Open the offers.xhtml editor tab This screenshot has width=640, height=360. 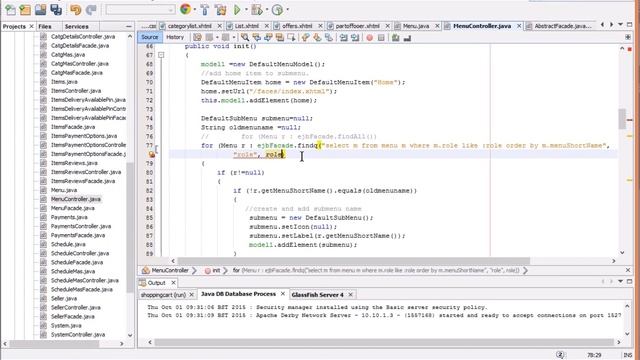coord(297,26)
